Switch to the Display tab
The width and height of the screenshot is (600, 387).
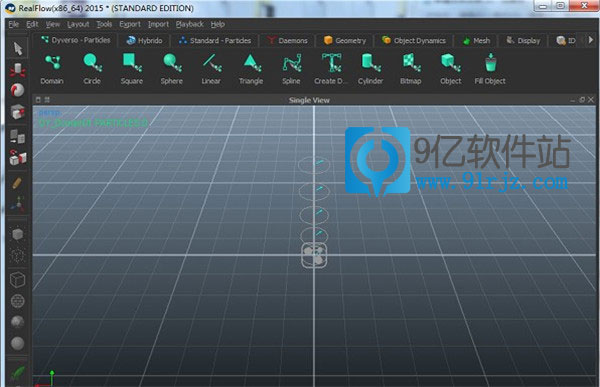(x=523, y=41)
